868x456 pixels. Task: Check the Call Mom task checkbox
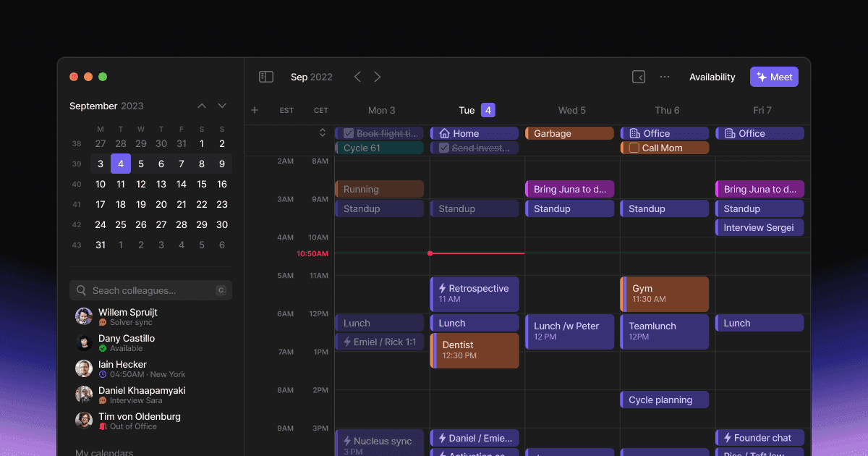pyautogui.click(x=634, y=148)
